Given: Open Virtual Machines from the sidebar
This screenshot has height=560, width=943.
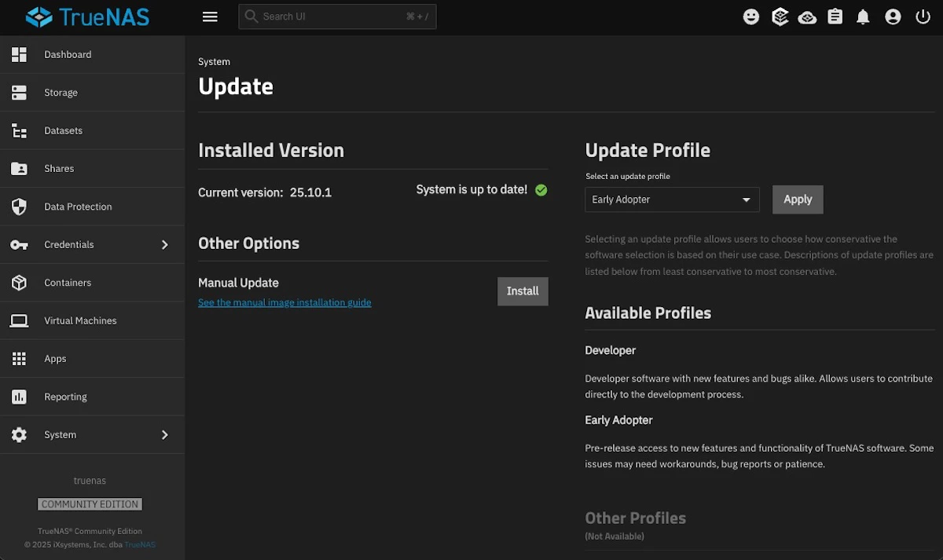Looking at the screenshot, I should tap(80, 320).
